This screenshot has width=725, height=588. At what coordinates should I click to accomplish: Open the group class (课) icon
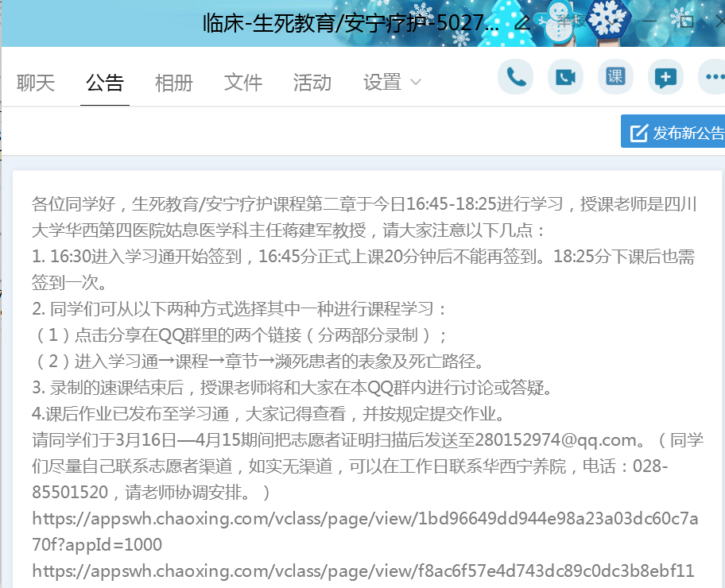615,77
